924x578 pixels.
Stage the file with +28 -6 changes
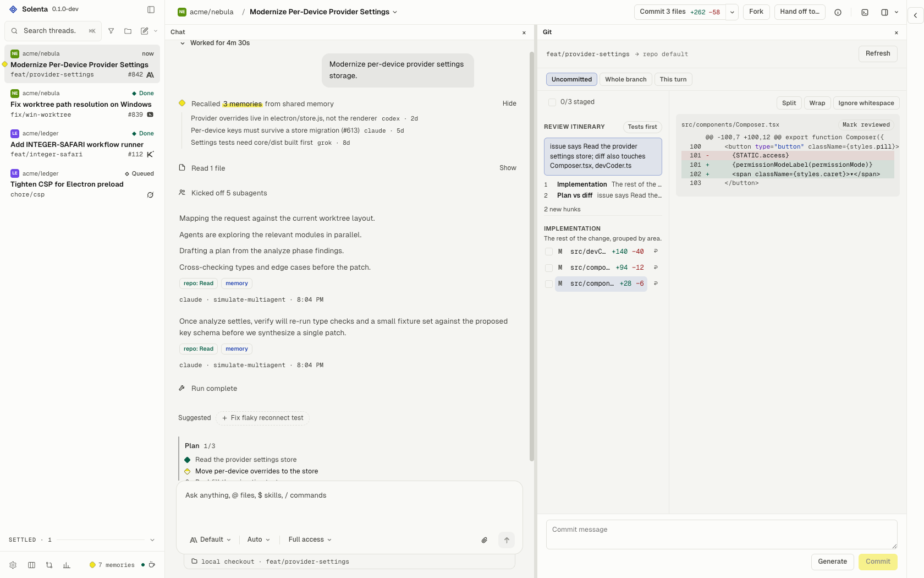point(548,283)
